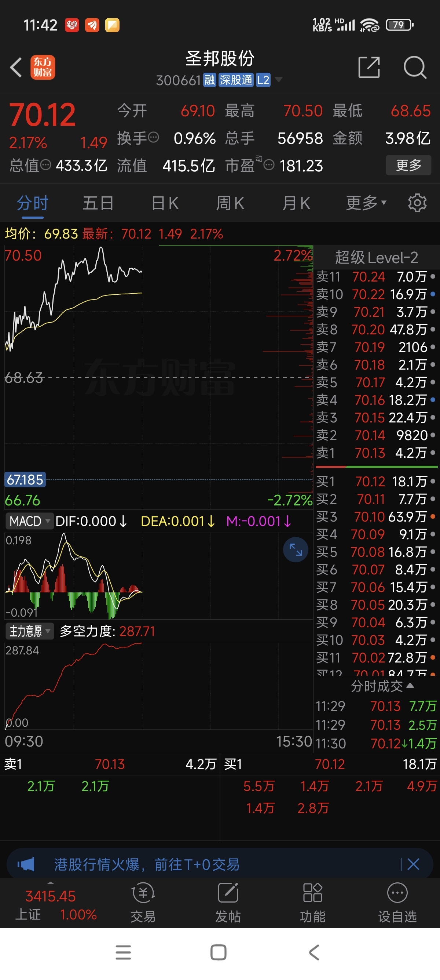This screenshot has width=440, height=980.
Task: Select the 卖8 70.20 order row
Action: 376,330
